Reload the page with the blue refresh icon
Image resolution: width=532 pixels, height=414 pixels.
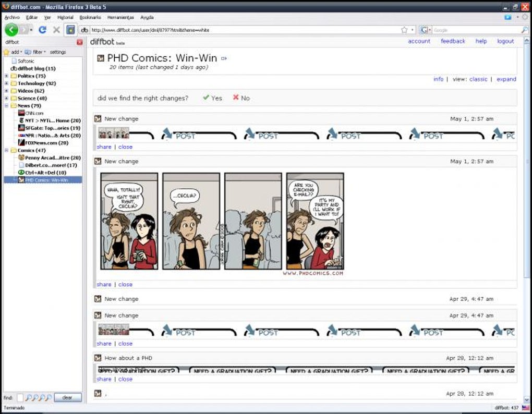[42, 30]
